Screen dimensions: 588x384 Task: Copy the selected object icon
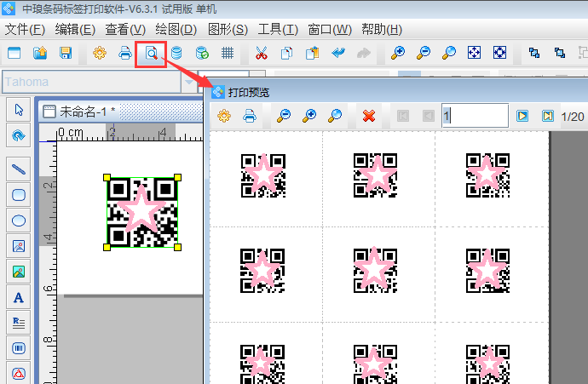coord(287,53)
